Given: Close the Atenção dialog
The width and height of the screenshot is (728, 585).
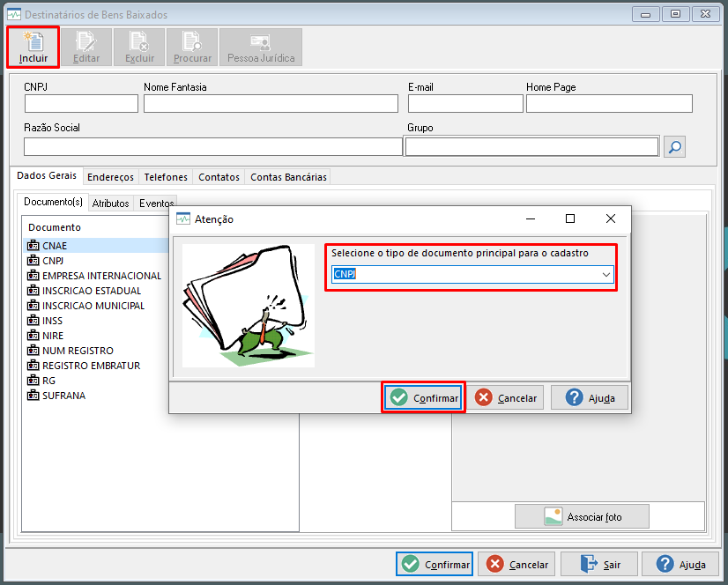Looking at the screenshot, I should [611, 218].
